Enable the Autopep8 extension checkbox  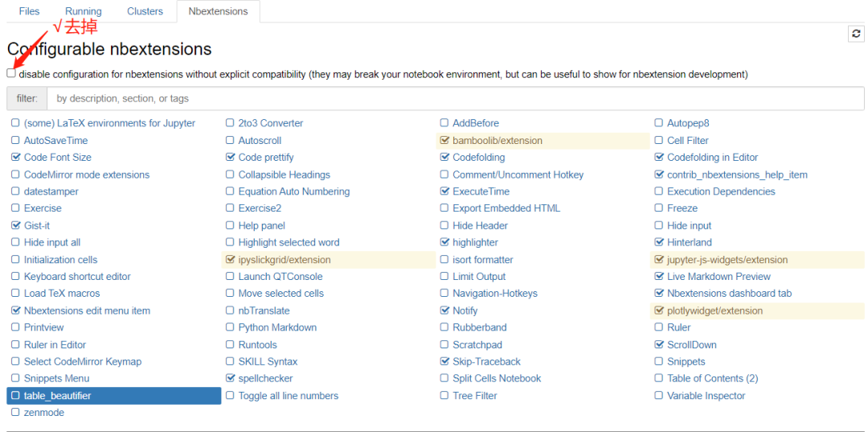tap(659, 123)
